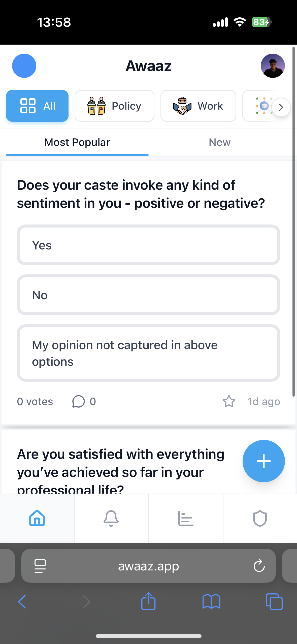This screenshot has height=644, width=297.
Task: Switch to the New polls tab
Action: [x=219, y=142]
